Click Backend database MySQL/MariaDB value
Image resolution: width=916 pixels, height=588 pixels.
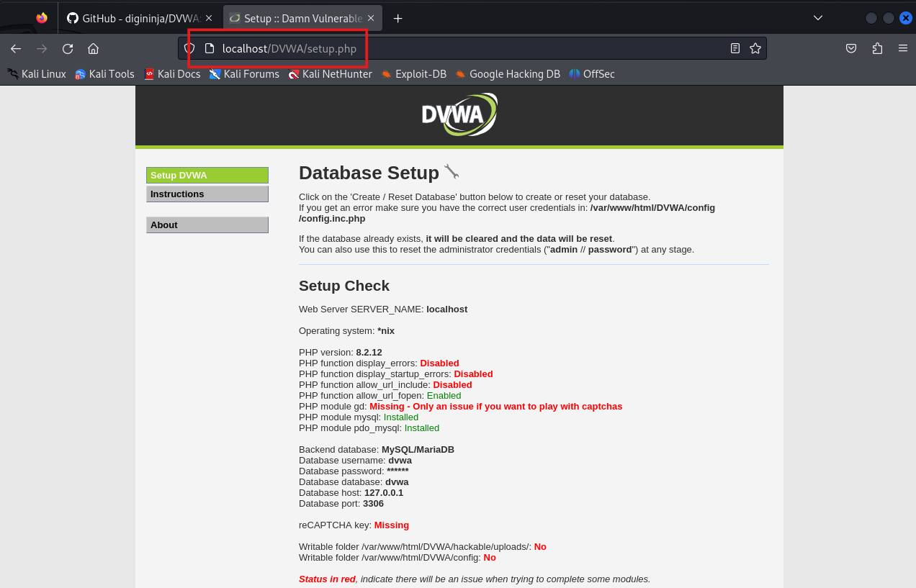[418, 450]
